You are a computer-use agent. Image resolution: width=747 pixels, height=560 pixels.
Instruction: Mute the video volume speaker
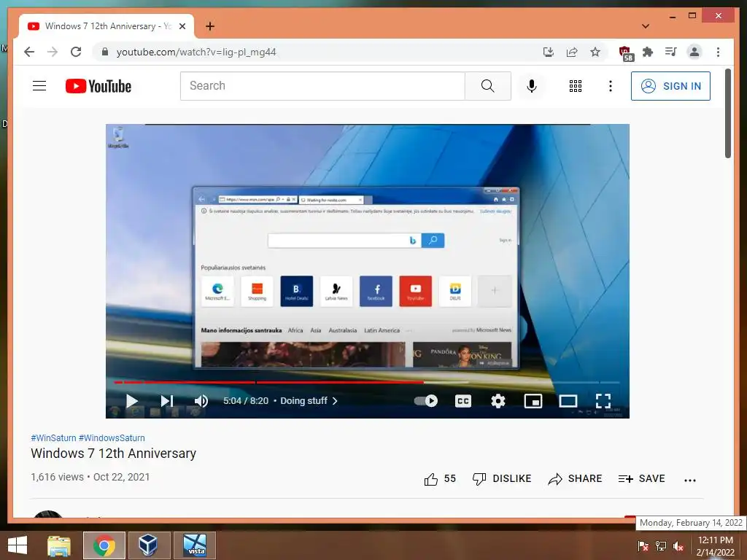(x=201, y=401)
